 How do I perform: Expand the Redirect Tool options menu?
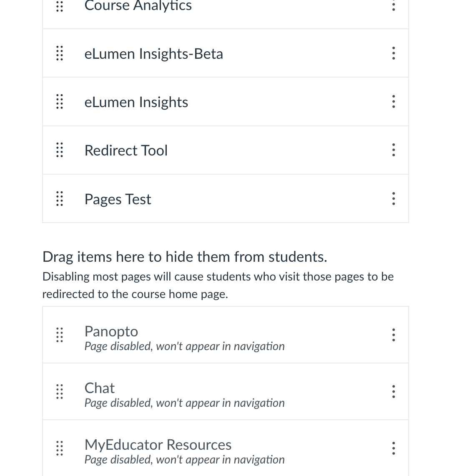tap(393, 150)
